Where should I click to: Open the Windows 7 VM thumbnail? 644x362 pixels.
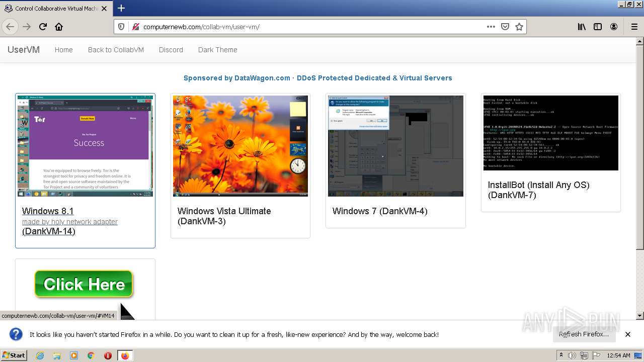[395, 146]
